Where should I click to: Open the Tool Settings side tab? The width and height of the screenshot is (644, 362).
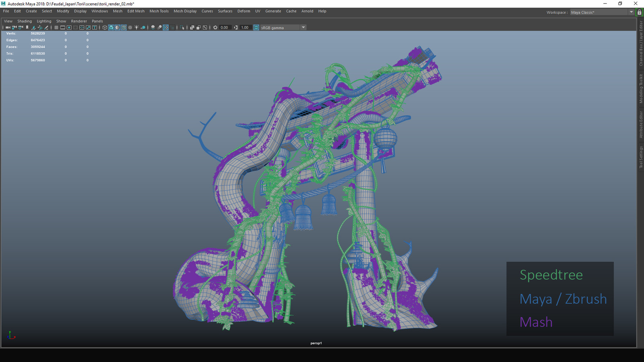click(x=641, y=157)
